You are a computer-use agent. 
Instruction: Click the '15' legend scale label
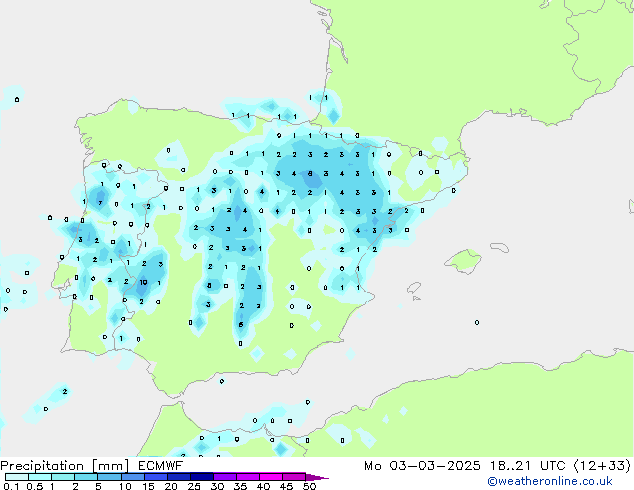tap(148, 486)
